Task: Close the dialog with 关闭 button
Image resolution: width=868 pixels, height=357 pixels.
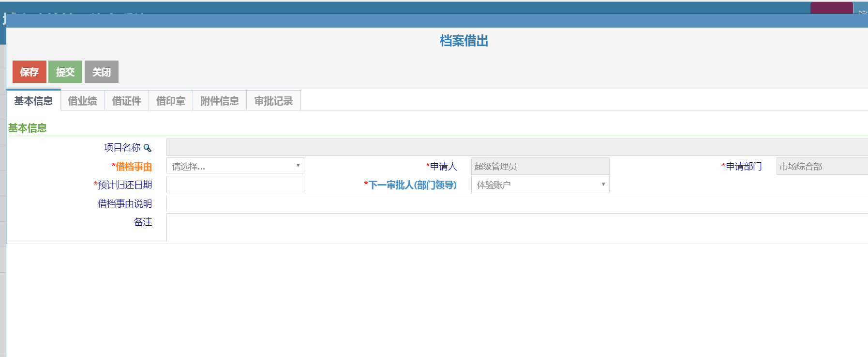Action: pyautogui.click(x=102, y=72)
